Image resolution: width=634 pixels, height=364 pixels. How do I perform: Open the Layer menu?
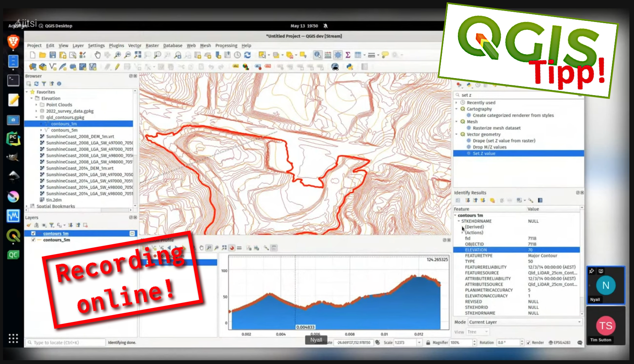pyautogui.click(x=78, y=45)
